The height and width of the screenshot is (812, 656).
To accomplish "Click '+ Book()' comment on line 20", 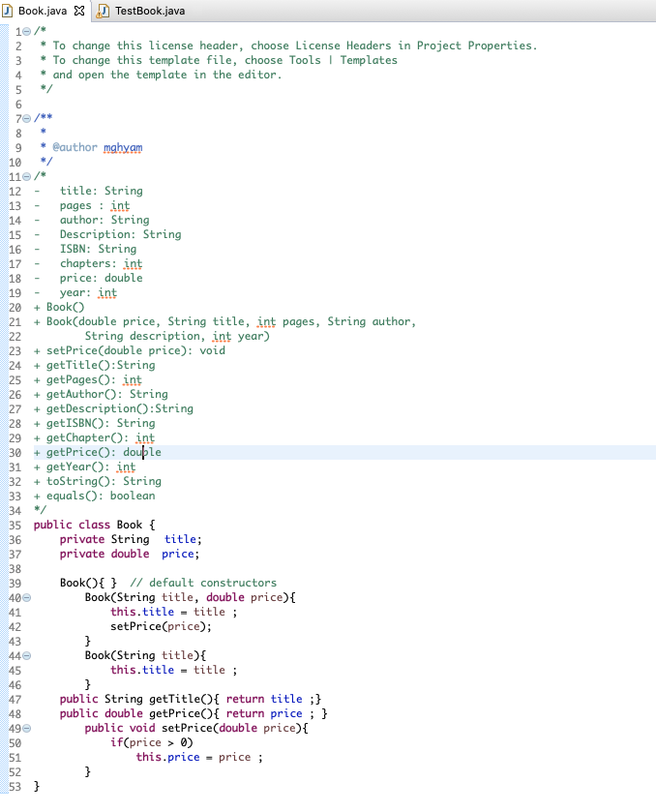I will pos(59,307).
